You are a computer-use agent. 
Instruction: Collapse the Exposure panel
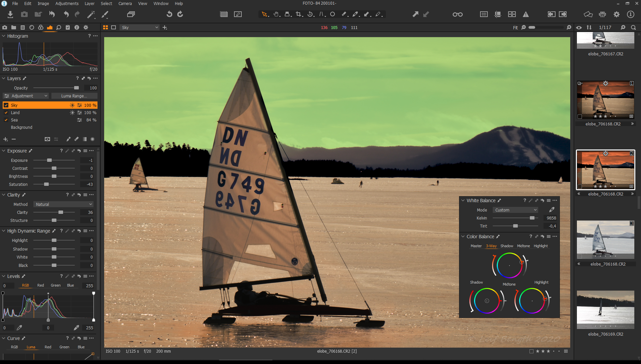4,151
